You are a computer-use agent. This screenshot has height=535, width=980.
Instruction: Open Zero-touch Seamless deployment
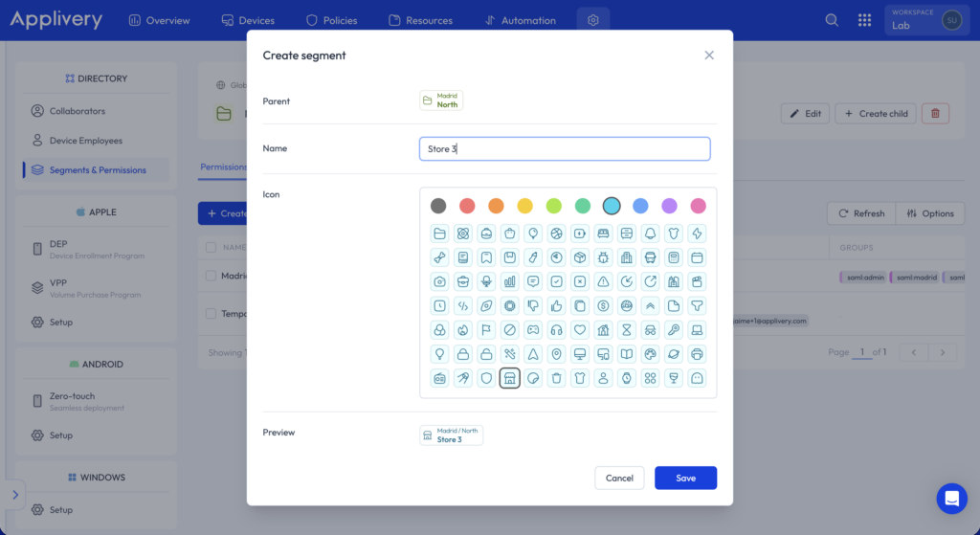coord(96,401)
